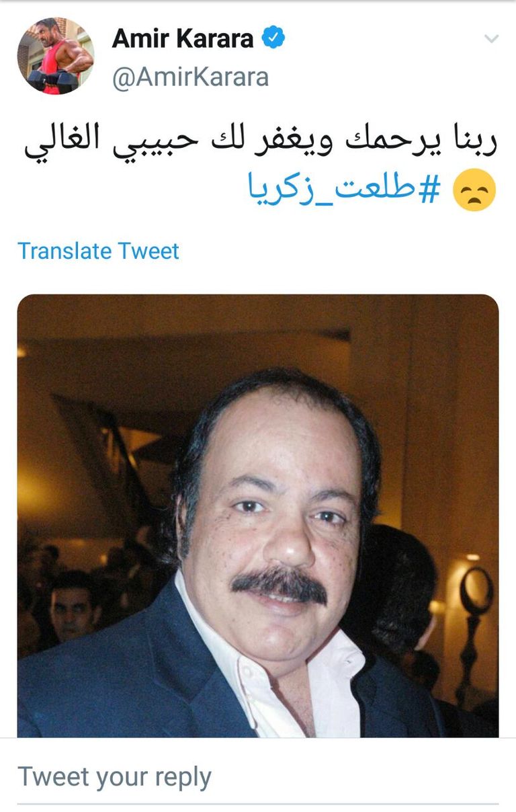Image resolution: width=516 pixels, height=812 pixels.
Task: Expand the tweet options chevron
Action: coord(492,39)
